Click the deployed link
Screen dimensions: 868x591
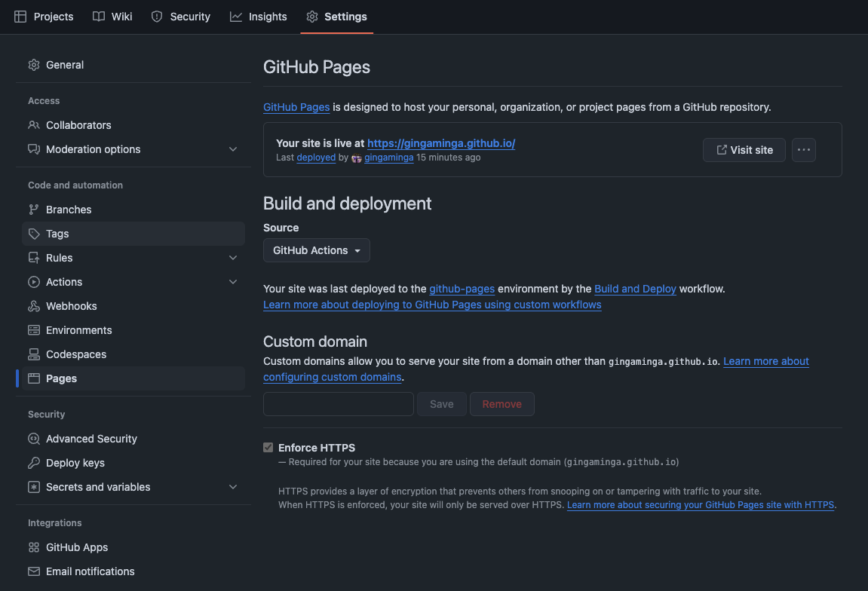point(316,157)
